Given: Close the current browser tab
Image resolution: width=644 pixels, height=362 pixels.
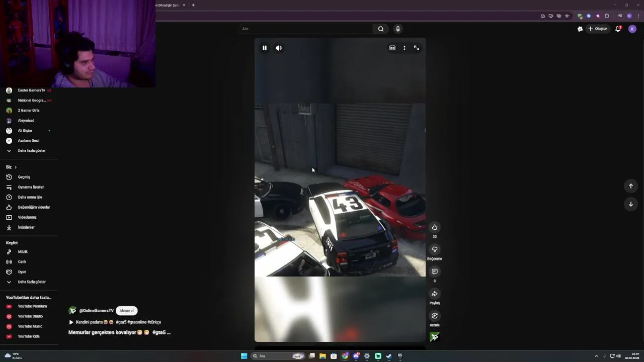Looking at the screenshot, I should pos(184,5).
